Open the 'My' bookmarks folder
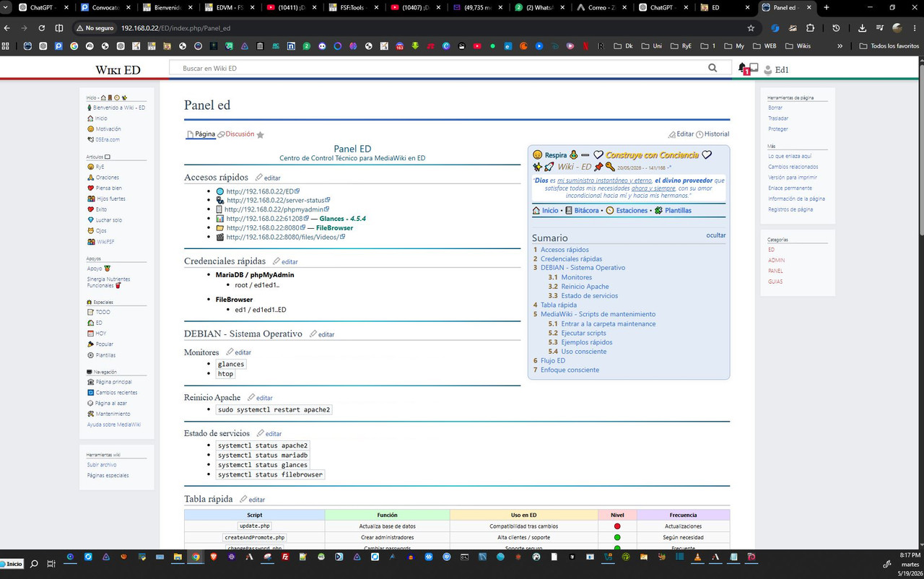Screen dimensions: 924x579 point(733,45)
